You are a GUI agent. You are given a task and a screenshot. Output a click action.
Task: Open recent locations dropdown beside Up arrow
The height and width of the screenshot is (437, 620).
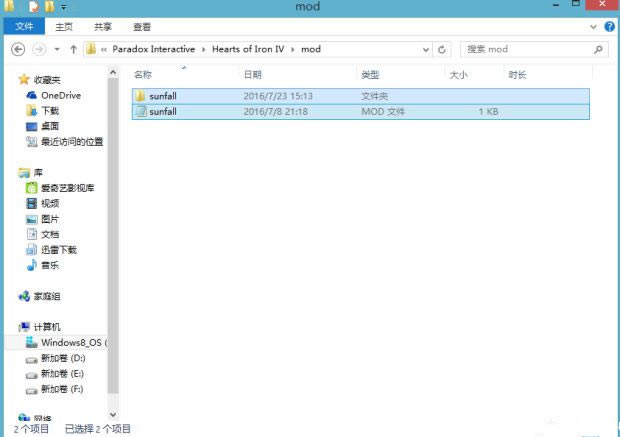57,49
